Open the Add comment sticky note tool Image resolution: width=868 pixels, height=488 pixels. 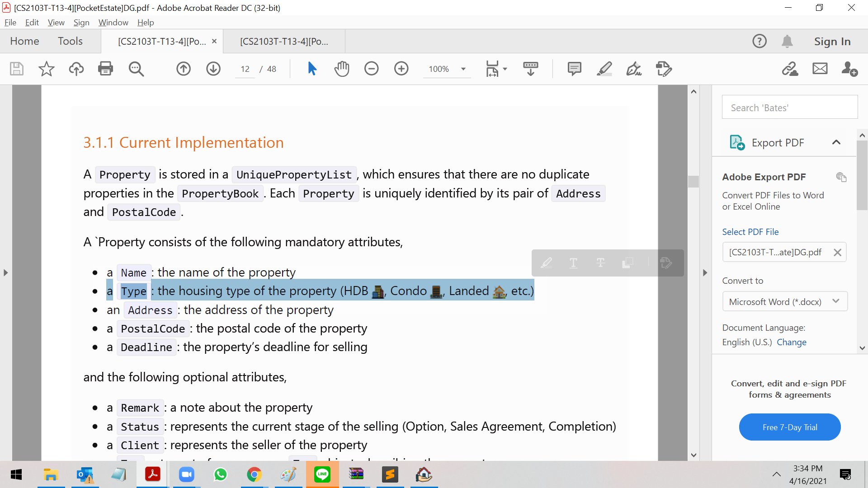click(574, 69)
